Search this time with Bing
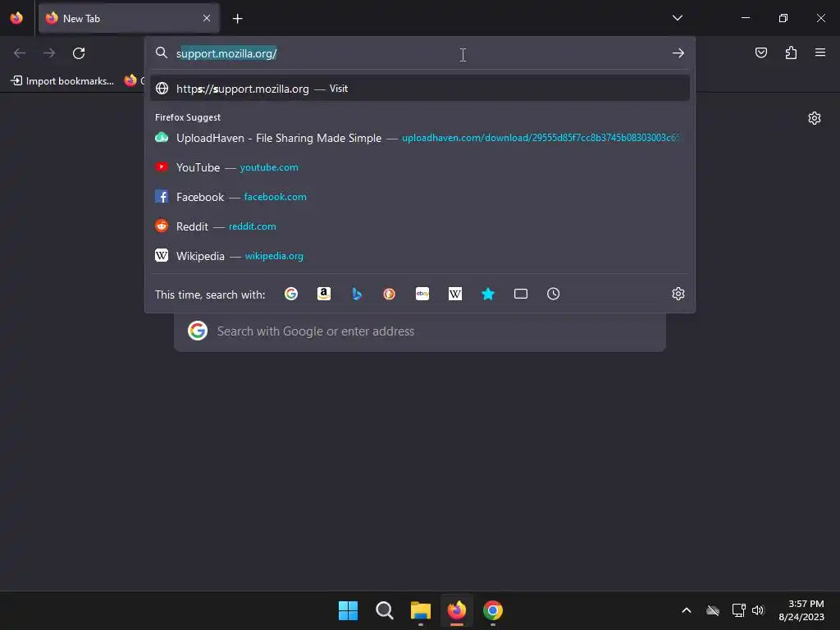The width and height of the screenshot is (840, 630). (x=357, y=294)
